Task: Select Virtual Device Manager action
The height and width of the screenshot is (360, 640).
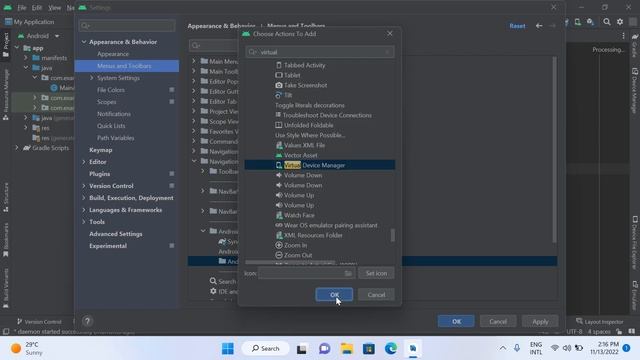Action: tap(320, 165)
